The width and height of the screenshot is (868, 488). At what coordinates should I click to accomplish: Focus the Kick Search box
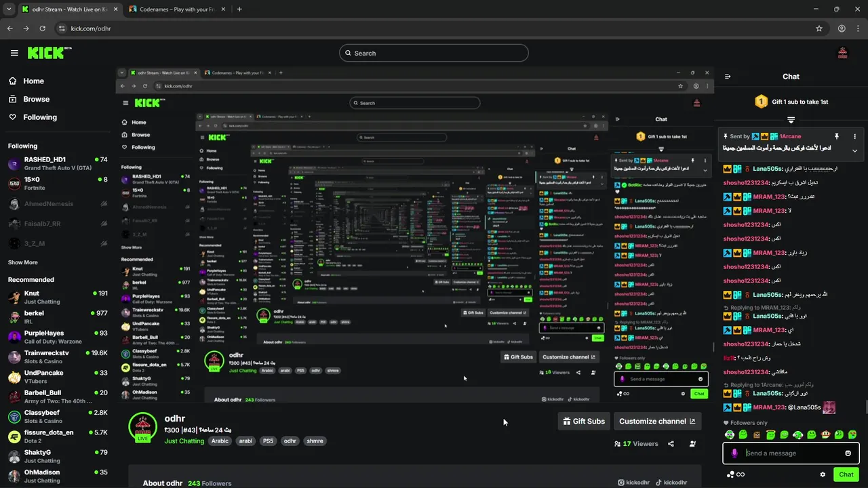pyautogui.click(x=434, y=53)
